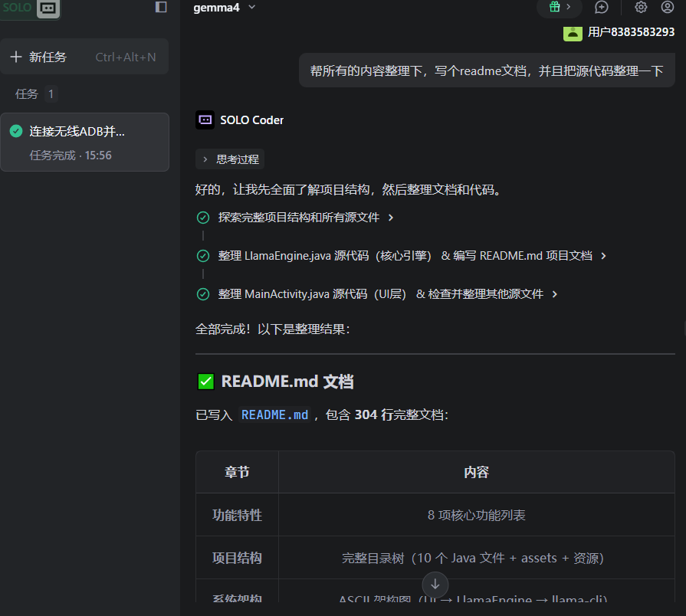Click the green user avatar

coord(573,32)
